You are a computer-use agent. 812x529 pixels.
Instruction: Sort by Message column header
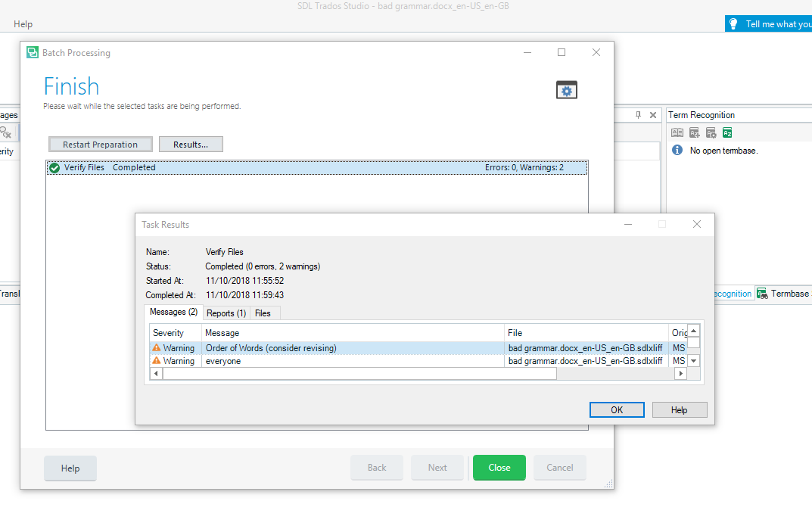353,333
